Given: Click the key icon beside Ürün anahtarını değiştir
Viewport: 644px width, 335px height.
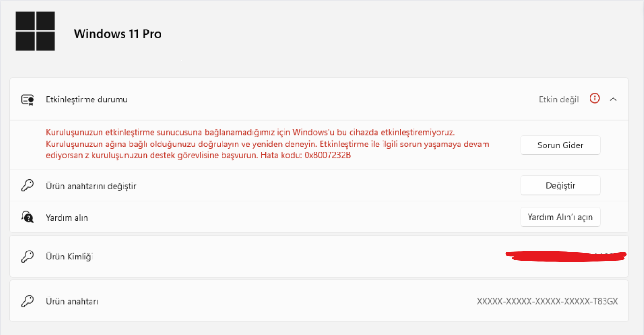Looking at the screenshot, I should click(x=28, y=186).
